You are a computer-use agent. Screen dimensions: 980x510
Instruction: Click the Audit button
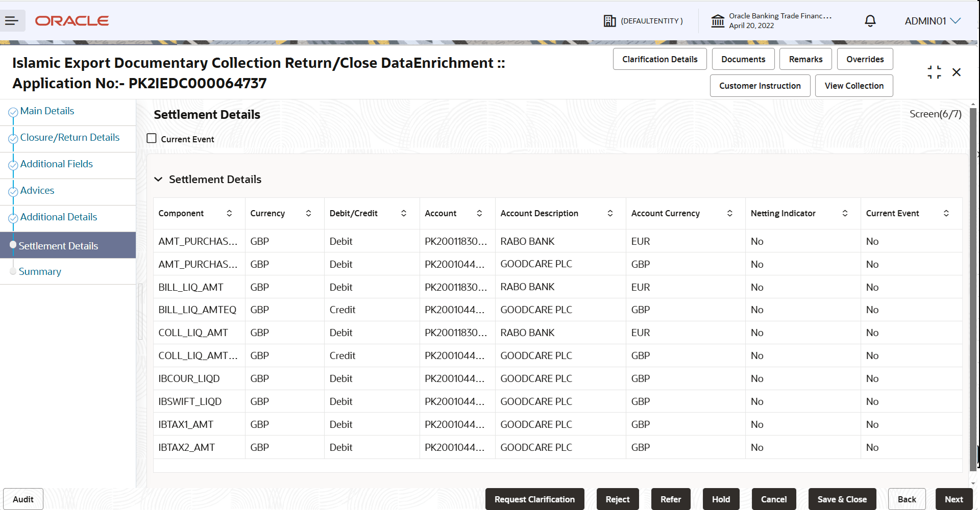pos(23,499)
